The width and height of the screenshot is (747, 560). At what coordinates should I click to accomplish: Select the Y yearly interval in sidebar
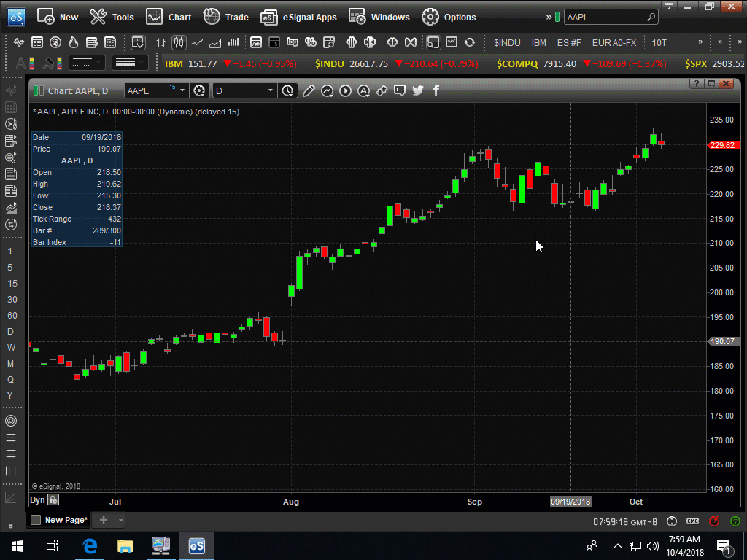coord(10,396)
